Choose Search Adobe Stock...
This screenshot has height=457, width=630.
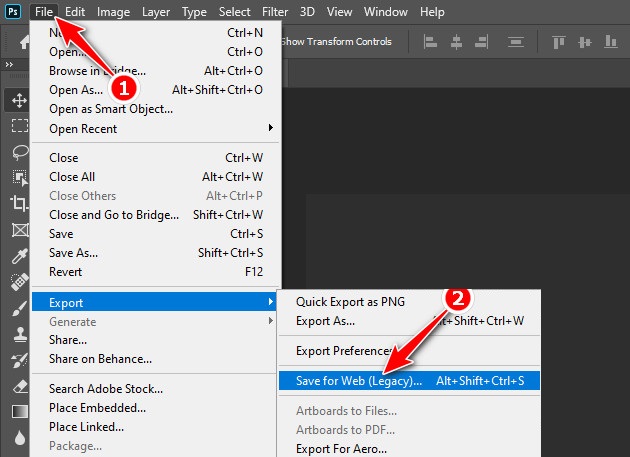pos(155,389)
